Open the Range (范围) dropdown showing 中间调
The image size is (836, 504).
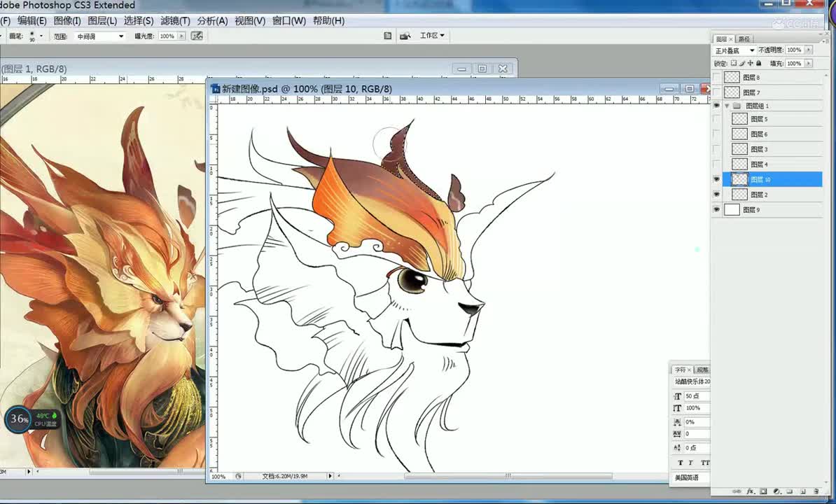point(100,36)
